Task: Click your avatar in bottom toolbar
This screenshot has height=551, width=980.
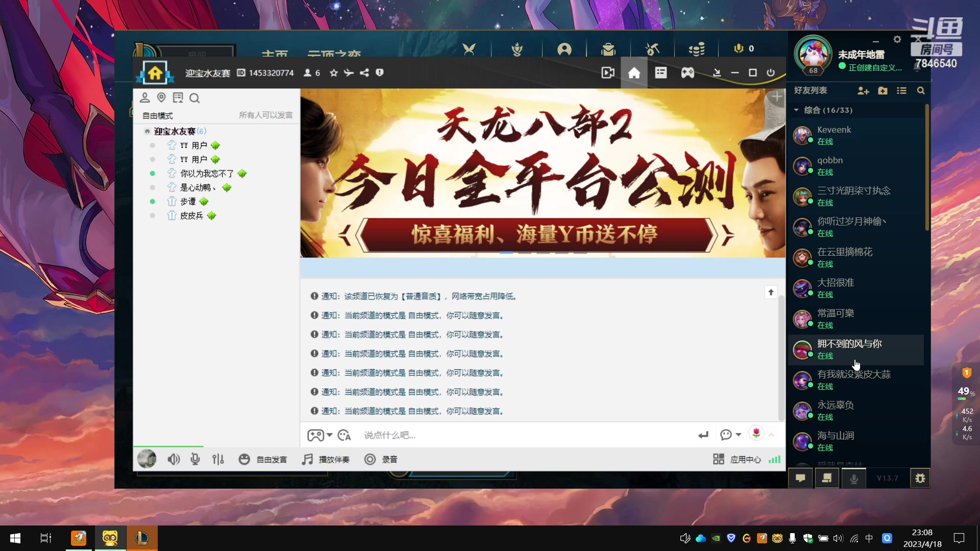Action: pyautogui.click(x=147, y=459)
